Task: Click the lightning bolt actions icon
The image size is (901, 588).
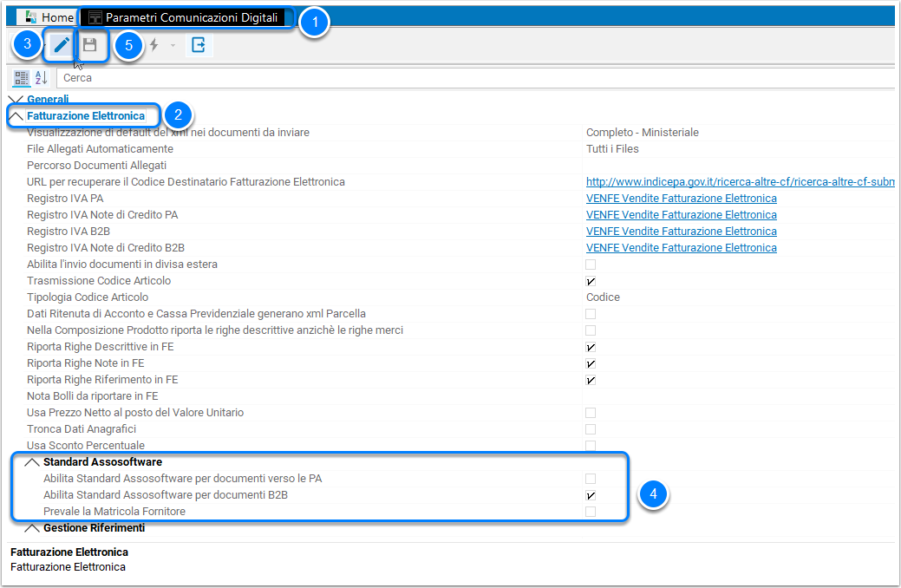Action: click(x=154, y=44)
